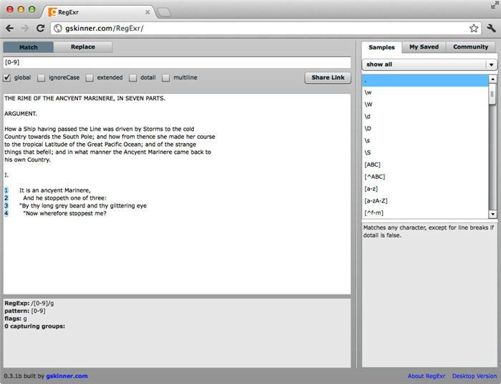Expand the 'show all' samples dropdown
The height and width of the screenshot is (384, 501).
coord(430,64)
